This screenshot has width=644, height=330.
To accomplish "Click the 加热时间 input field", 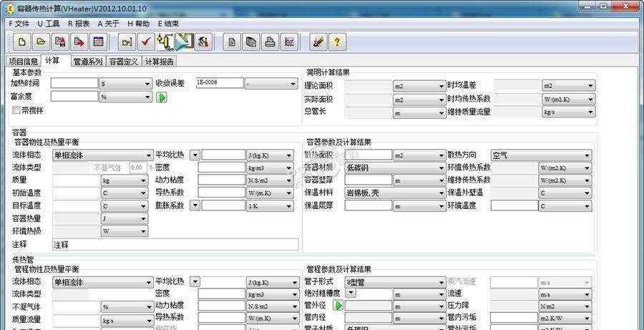I will tap(74, 83).
